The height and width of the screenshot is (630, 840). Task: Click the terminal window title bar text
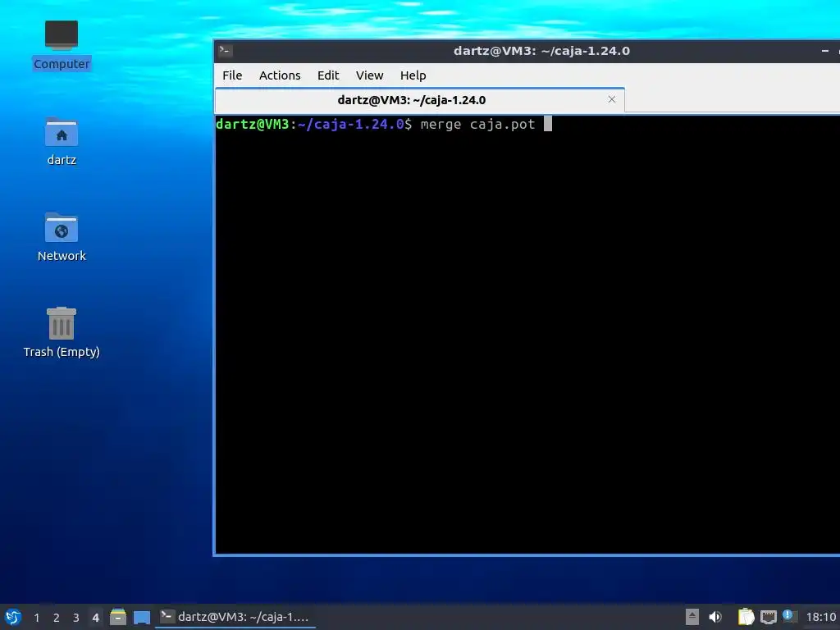coord(541,51)
